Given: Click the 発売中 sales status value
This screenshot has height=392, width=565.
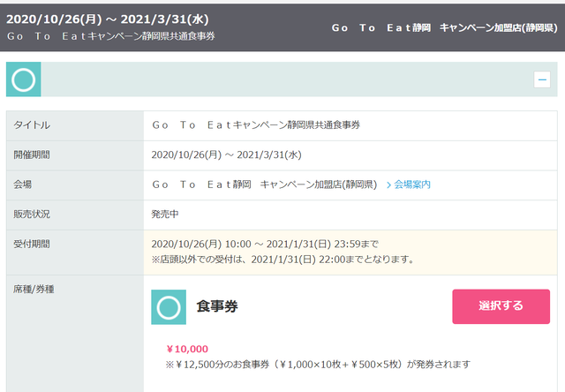Looking at the screenshot, I should [x=165, y=214].
